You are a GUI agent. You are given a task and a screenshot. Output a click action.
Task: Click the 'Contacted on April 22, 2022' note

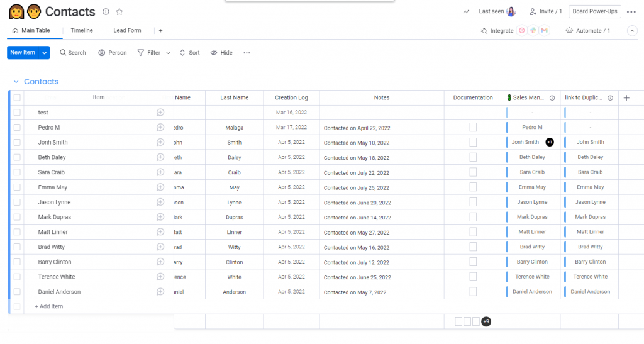click(x=357, y=128)
